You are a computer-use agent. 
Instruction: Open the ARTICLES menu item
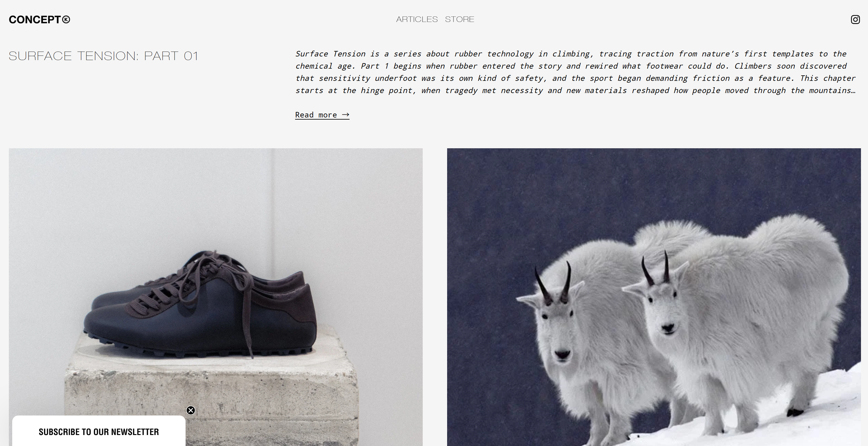(x=417, y=19)
